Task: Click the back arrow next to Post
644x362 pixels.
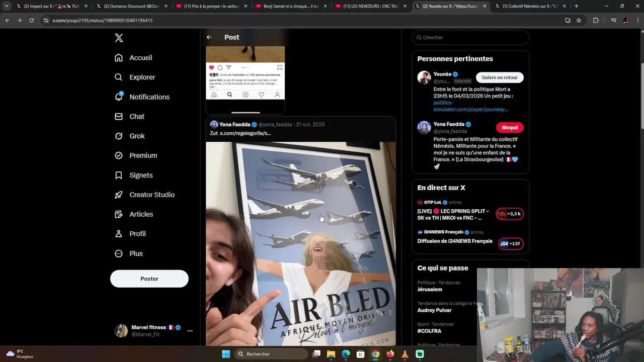Action: [x=209, y=37]
